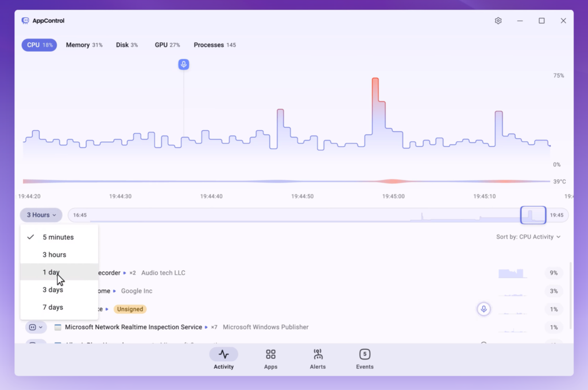Choose 3 hours from time range list
Viewport: 588px width, 390px height.
click(55, 255)
